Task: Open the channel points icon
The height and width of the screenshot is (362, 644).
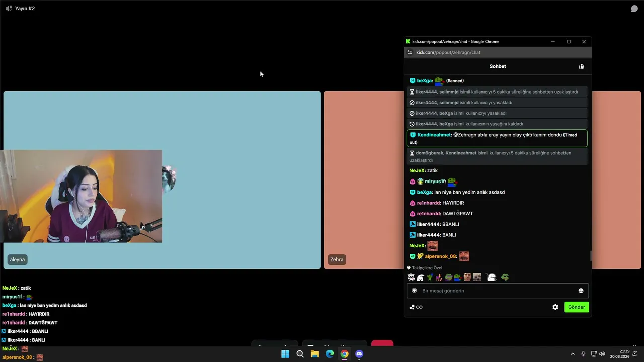Action: [412, 307]
